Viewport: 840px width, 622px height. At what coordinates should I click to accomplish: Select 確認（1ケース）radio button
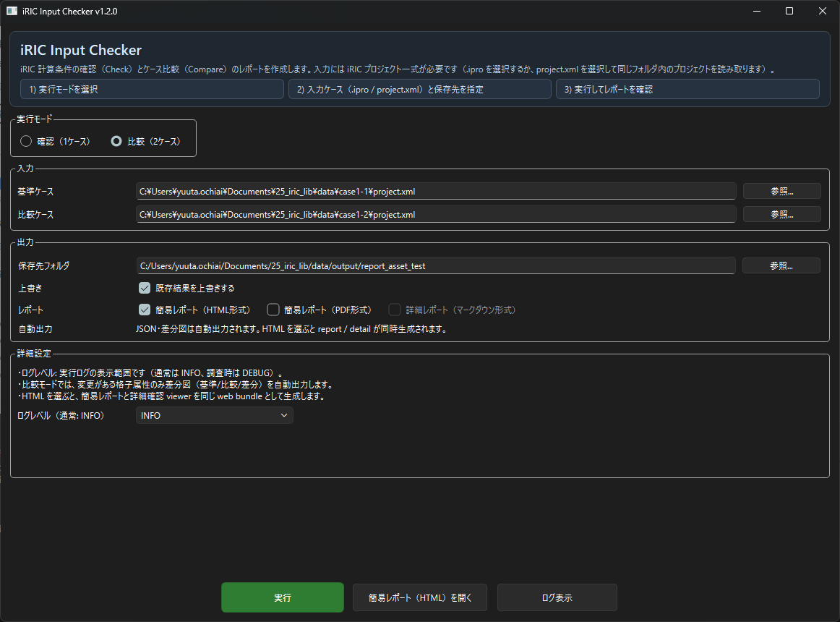(27, 142)
